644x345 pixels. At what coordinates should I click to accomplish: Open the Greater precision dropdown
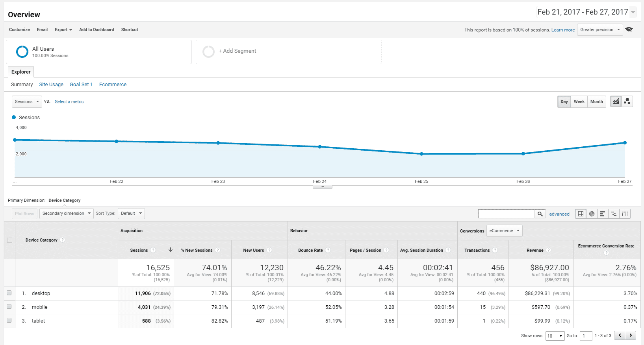600,30
